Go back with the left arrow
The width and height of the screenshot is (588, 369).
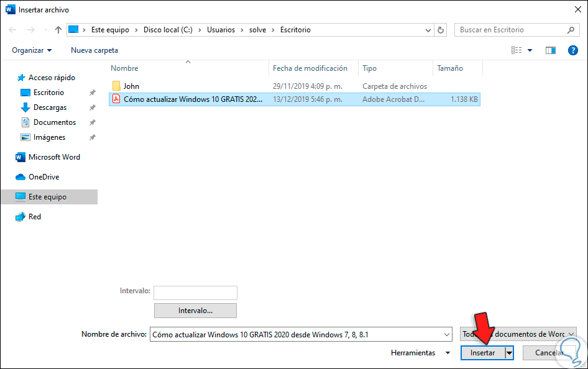(12, 30)
